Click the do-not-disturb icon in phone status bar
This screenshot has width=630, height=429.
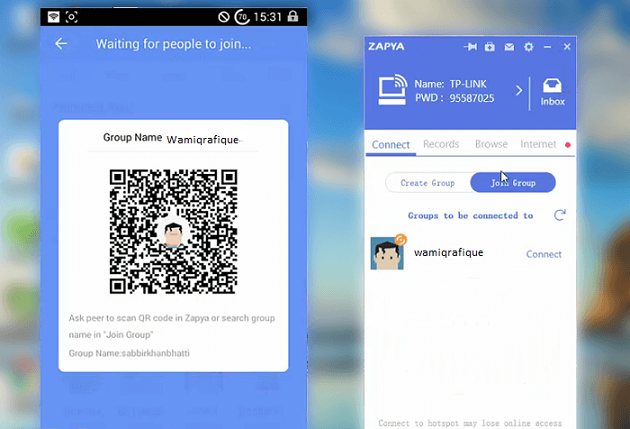click(x=224, y=17)
